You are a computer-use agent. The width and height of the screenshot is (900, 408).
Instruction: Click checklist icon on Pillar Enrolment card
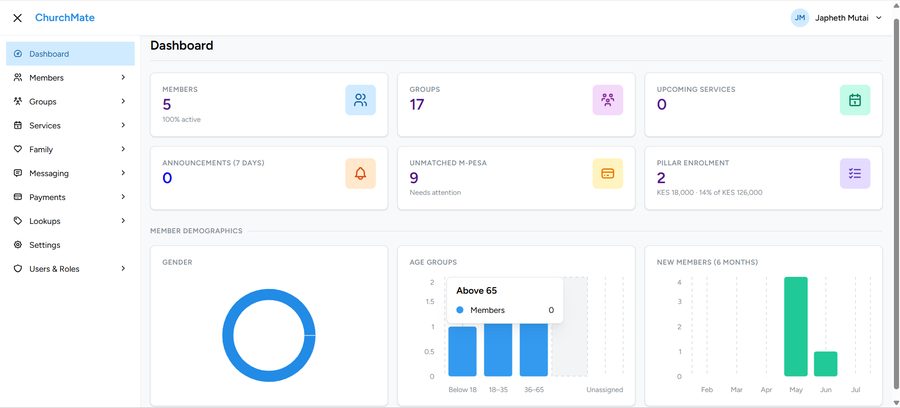[x=855, y=174]
